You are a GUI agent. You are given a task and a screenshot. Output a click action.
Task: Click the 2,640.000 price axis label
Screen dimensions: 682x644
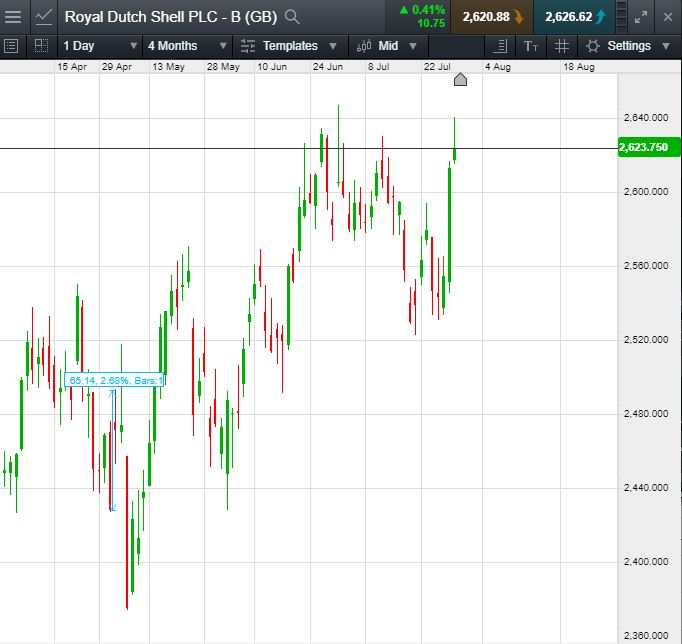coord(646,117)
